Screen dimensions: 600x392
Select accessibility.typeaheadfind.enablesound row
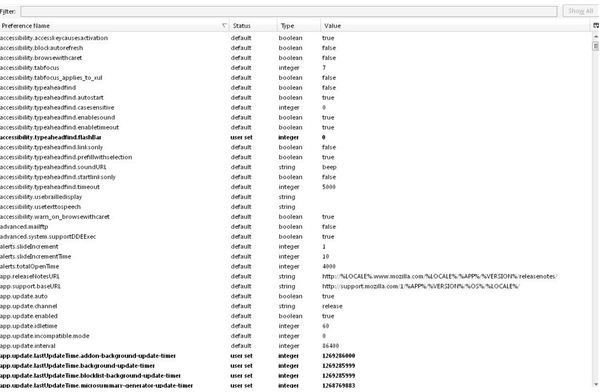point(296,118)
